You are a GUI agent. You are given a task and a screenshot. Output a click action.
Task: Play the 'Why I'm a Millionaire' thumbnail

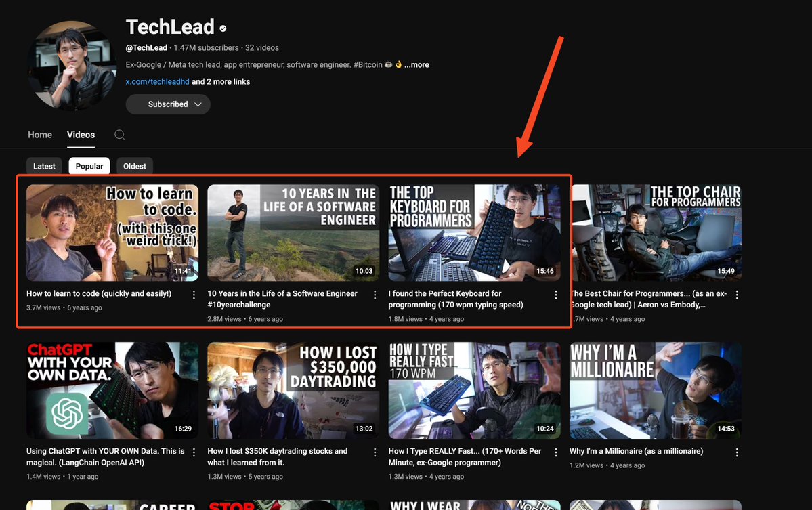[656, 390]
